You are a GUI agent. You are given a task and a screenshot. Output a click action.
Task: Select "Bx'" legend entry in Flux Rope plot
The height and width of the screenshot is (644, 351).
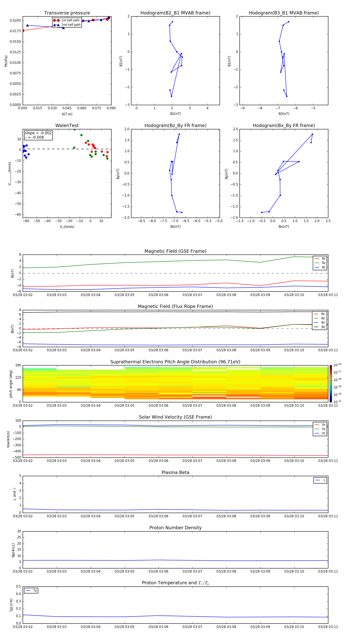point(320,314)
